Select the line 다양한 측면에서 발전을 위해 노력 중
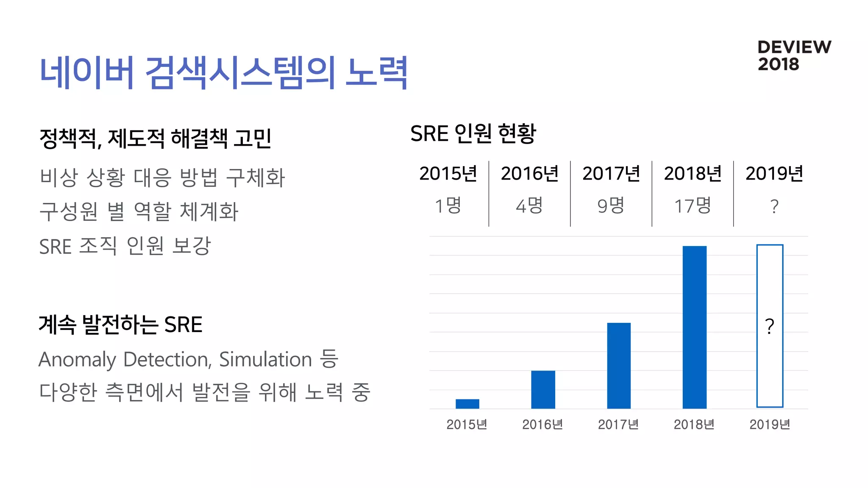This screenshot has height=488, width=868. [x=205, y=392]
